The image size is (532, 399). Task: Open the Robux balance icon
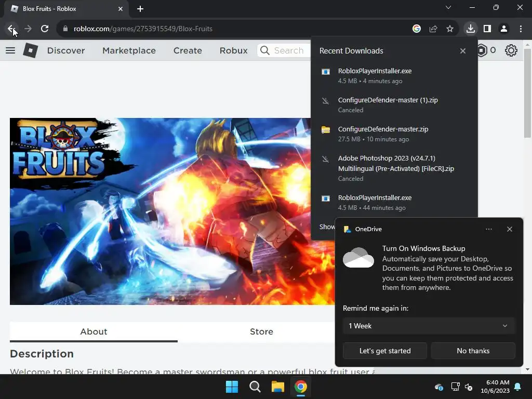[x=482, y=50]
